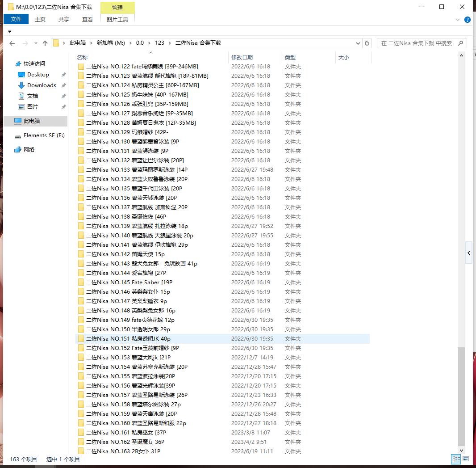476x468 pixels.
Task: Click vertical scrollbar thumb
Action: click(461, 396)
